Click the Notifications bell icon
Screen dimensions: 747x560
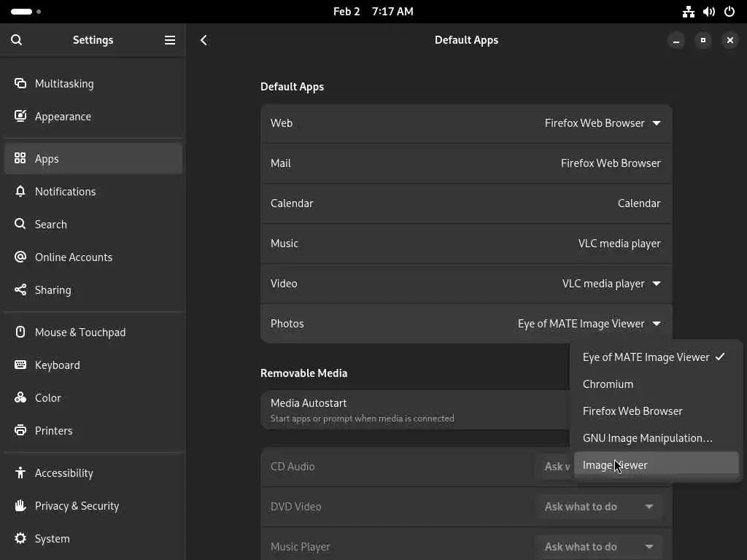click(x=20, y=191)
